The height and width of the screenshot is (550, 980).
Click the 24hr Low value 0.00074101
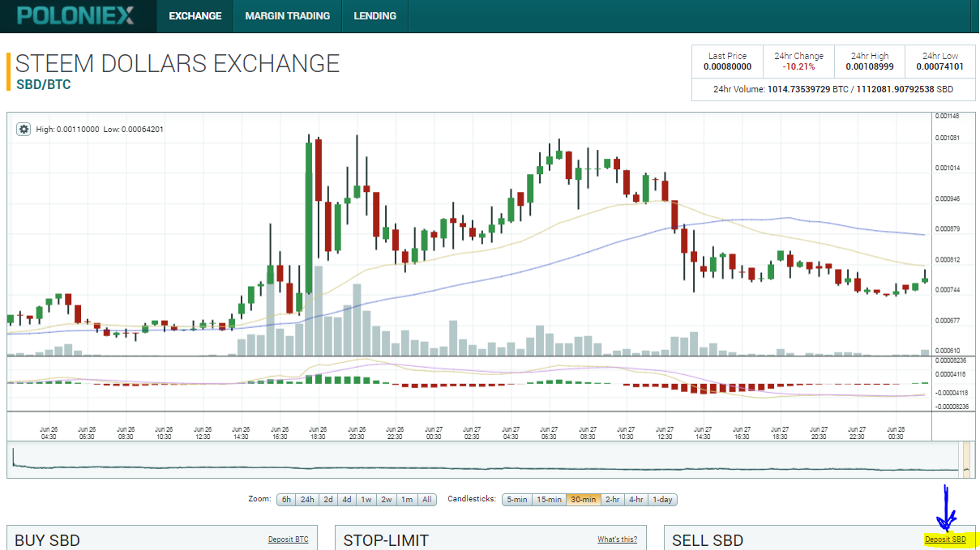point(939,67)
